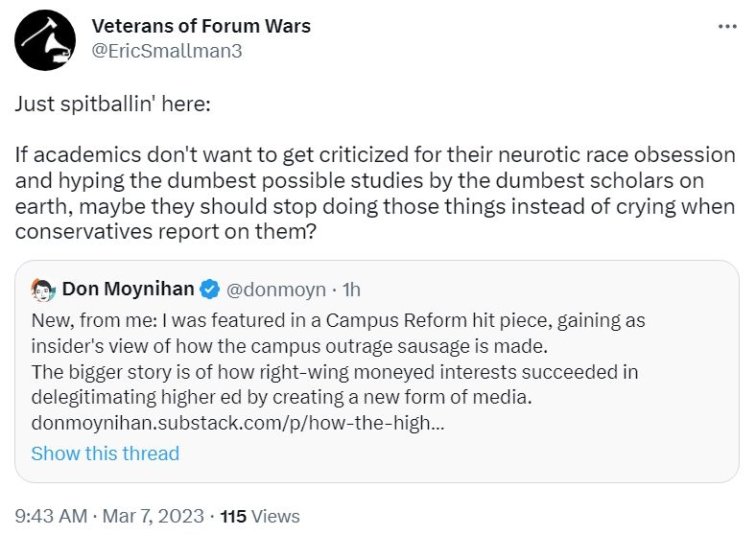Visit the @EricSmallman3 handle

(x=166, y=51)
